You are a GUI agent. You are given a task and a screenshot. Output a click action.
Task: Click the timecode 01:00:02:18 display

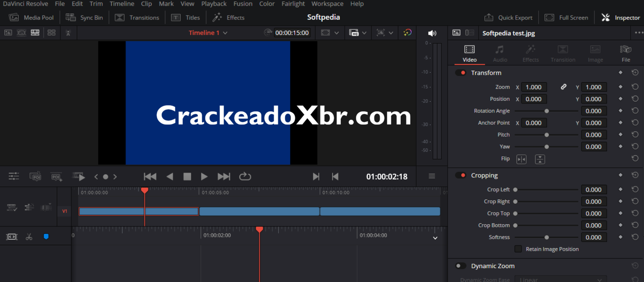coord(386,176)
